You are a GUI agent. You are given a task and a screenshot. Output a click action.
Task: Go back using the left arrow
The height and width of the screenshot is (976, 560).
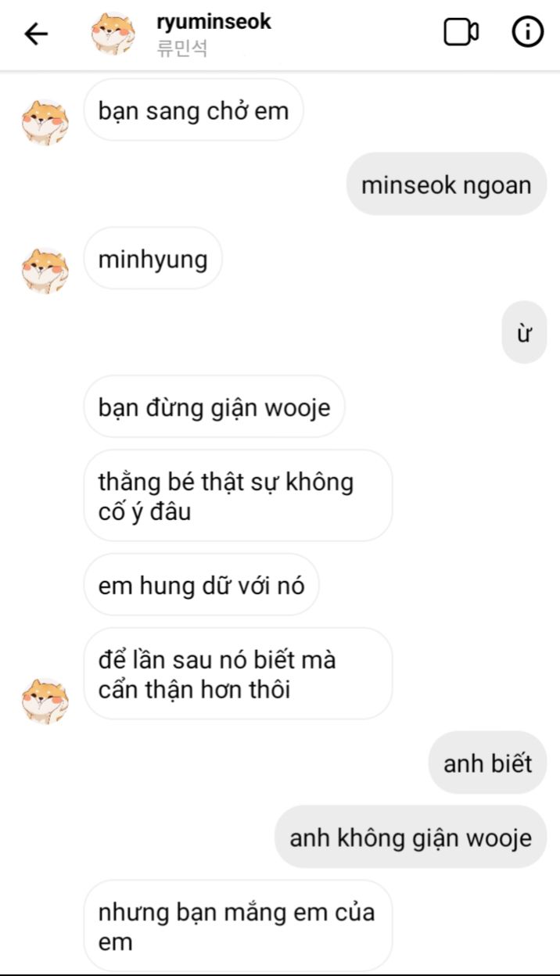(x=36, y=34)
